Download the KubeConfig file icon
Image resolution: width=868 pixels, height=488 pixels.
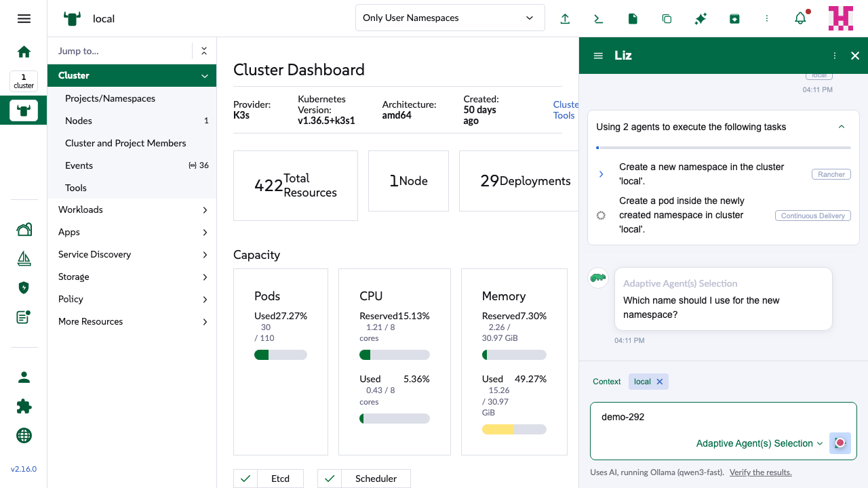click(x=633, y=19)
